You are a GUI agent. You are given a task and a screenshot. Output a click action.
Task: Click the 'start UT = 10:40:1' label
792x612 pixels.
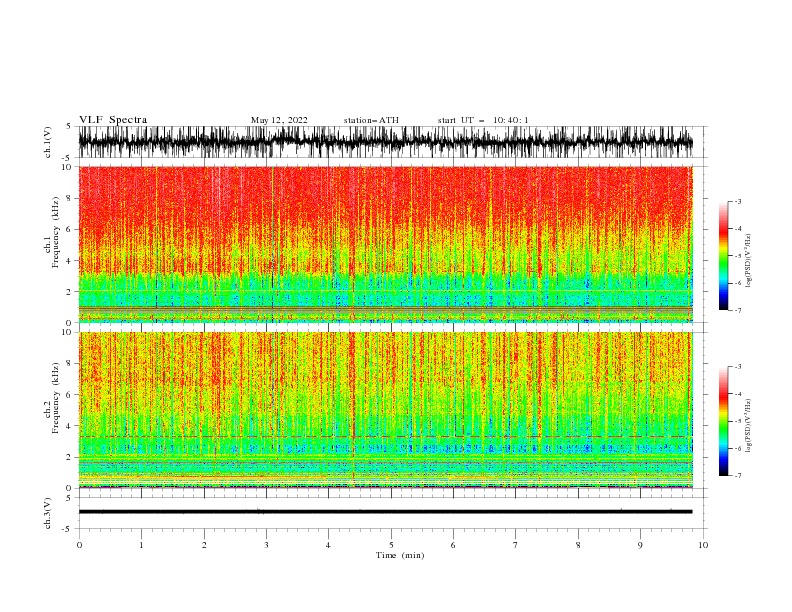483,120
